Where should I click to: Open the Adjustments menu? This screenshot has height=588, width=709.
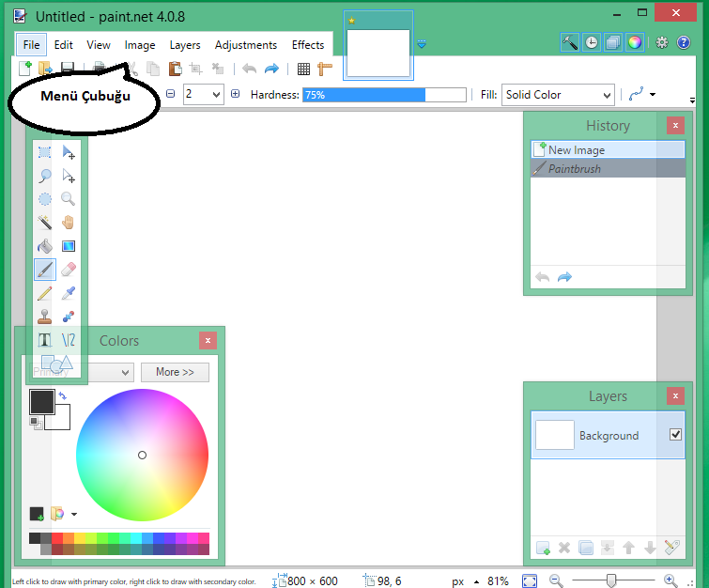pos(245,45)
